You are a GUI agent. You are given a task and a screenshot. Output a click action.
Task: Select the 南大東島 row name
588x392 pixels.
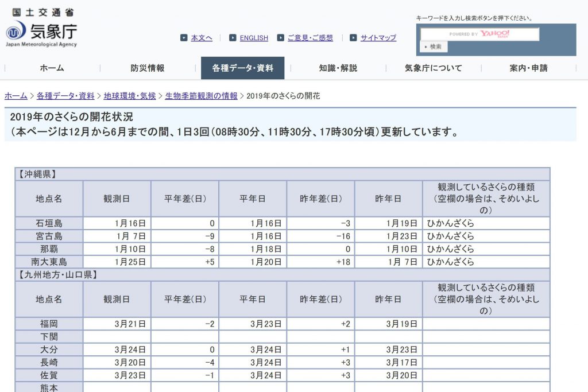(x=49, y=262)
